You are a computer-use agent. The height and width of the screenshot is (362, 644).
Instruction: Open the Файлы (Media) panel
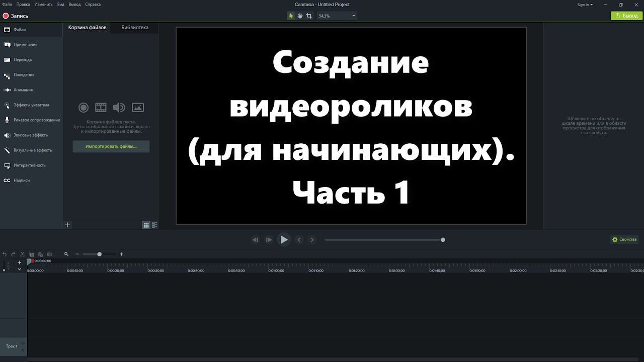[x=31, y=30]
